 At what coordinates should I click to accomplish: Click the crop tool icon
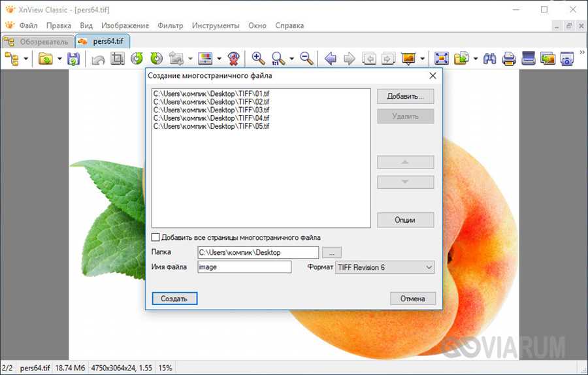pos(118,59)
